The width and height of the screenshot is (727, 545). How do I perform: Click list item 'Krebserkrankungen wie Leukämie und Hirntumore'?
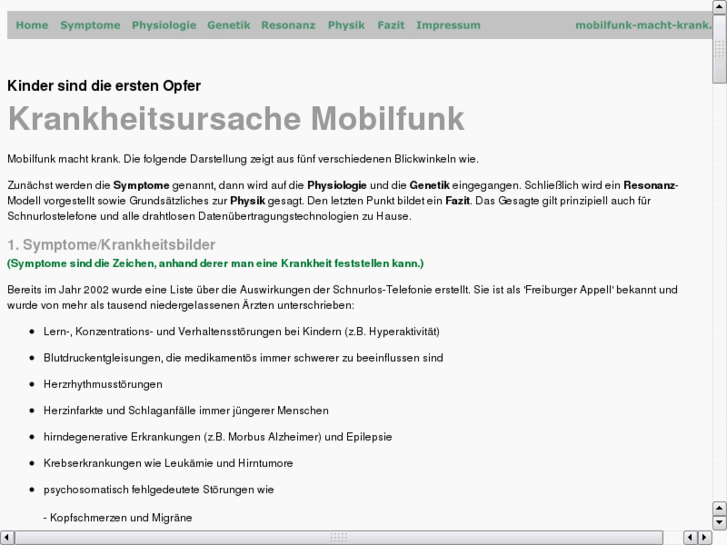click(168, 463)
